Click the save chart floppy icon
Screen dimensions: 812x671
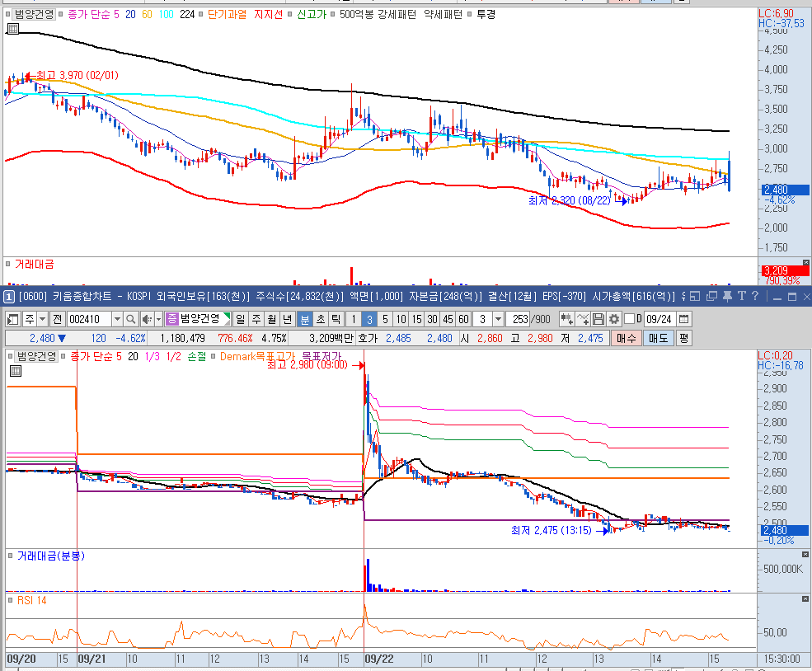pyautogui.click(x=598, y=319)
